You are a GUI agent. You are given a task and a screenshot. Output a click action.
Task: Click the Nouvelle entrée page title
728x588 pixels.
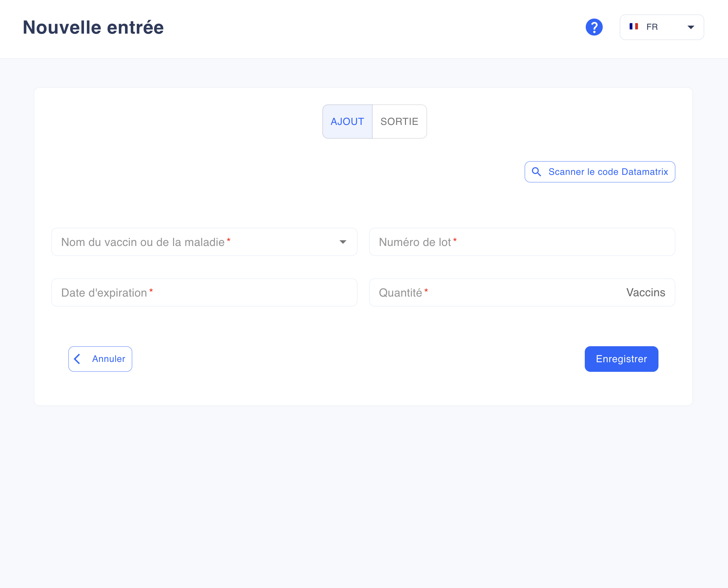(93, 27)
